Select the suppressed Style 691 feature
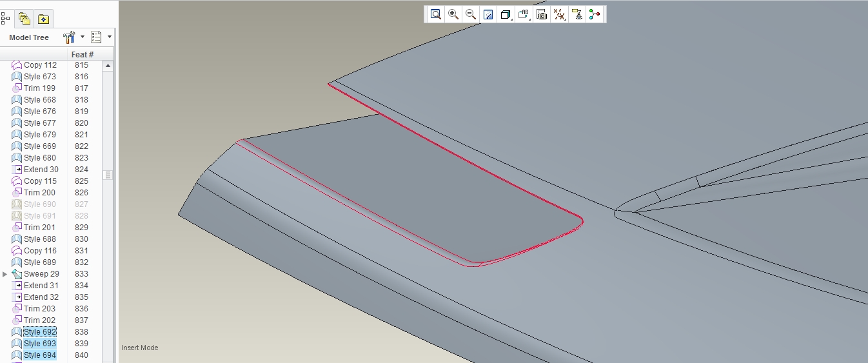 40,216
